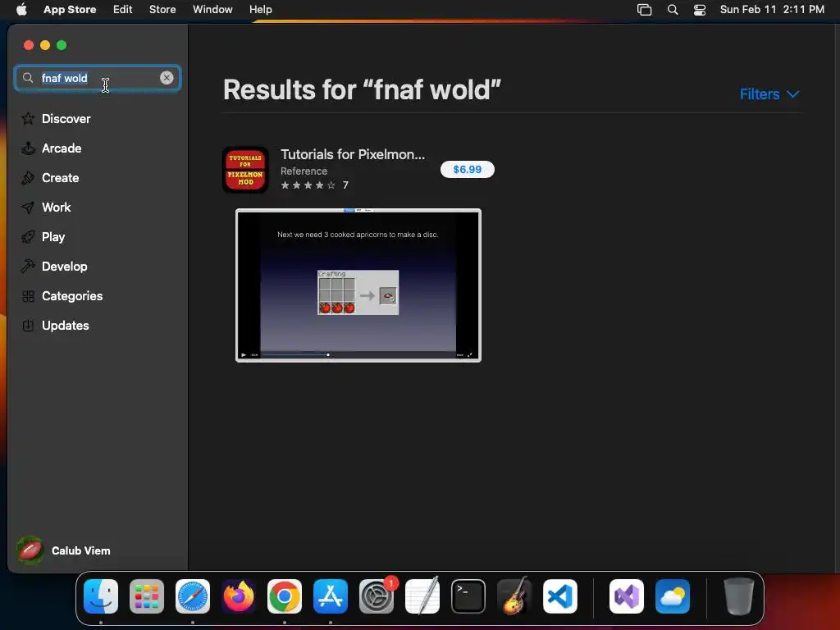Launch GarageBand from the Dock
This screenshot has height=630, width=840.
pos(514,596)
